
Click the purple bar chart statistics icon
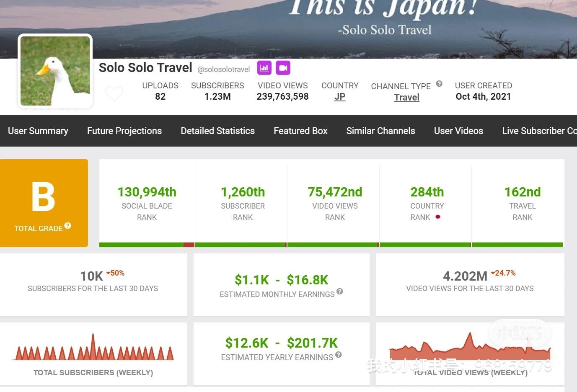coord(264,68)
